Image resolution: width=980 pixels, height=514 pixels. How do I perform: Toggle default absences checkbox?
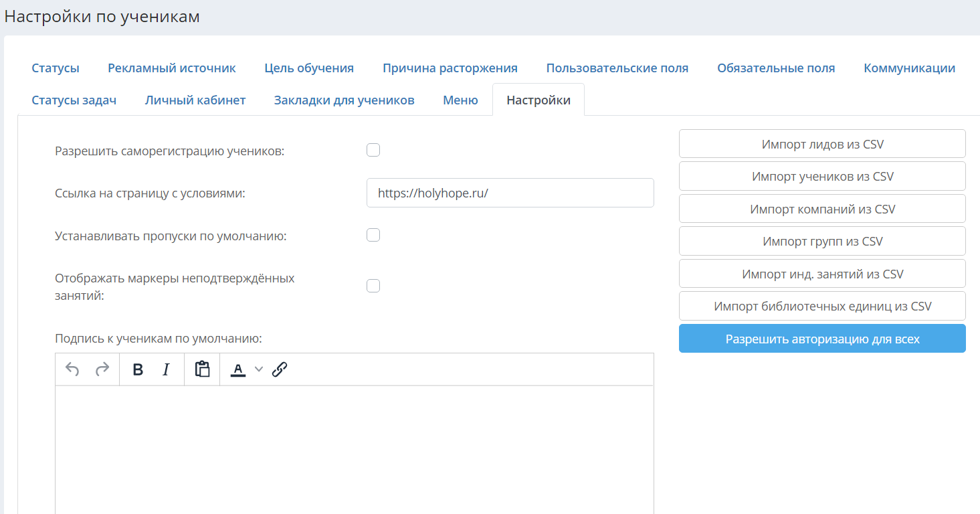[373, 235]
